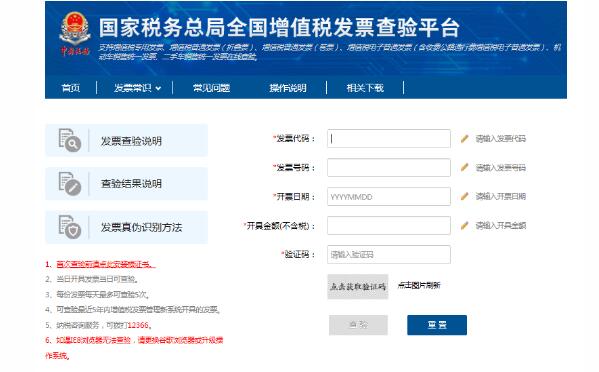This screenshot has width=599, height=372.
Task: Click the gray 查验 verify button
Action: pyautogui.click(x=358, y=325)
